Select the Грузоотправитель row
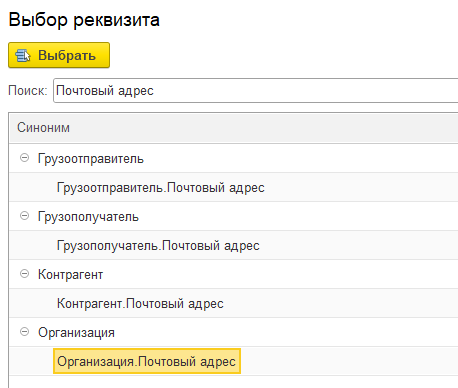The image size is (458, 388). click(233, 158)
